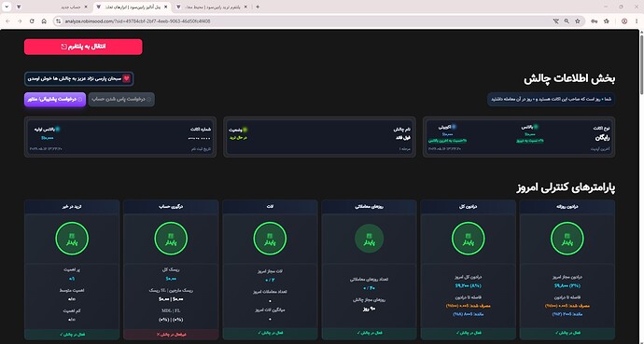Click the لات مجاز امروز label
The image size is (644, 344).
[x=270, y=271]
